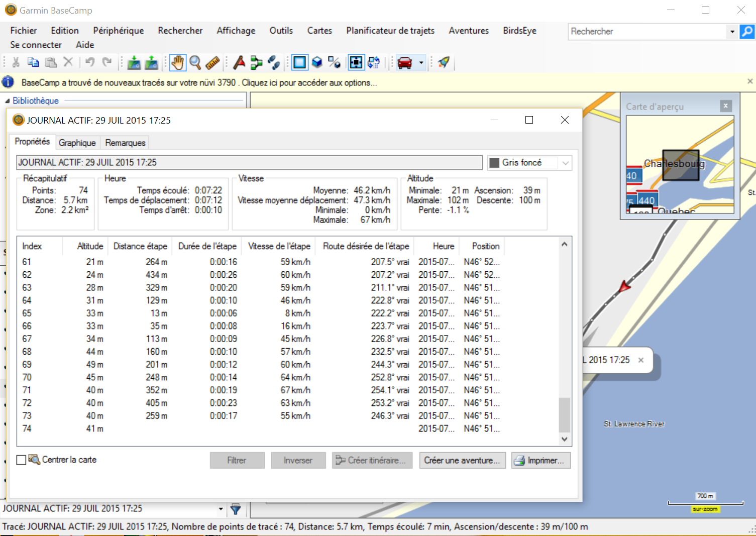This screenshot has width=756, height=536.
Task: Click the Undo arrow icon
Action: pos(90,62)
